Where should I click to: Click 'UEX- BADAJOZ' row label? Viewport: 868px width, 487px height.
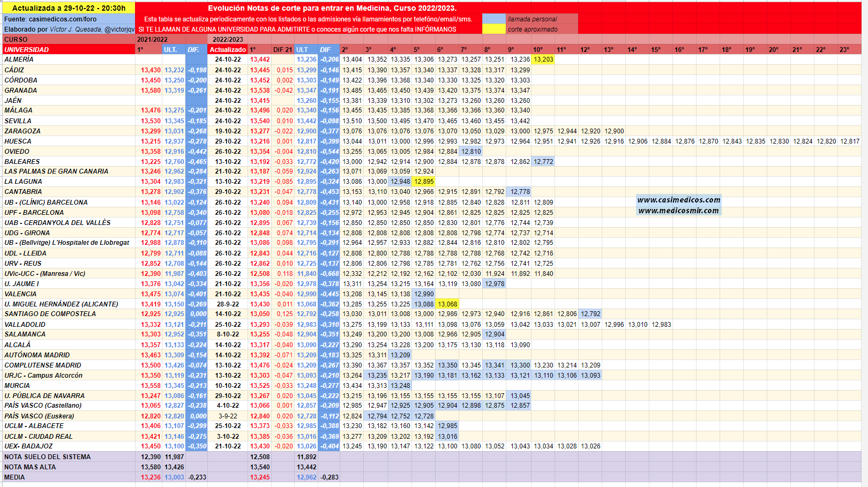69,446
